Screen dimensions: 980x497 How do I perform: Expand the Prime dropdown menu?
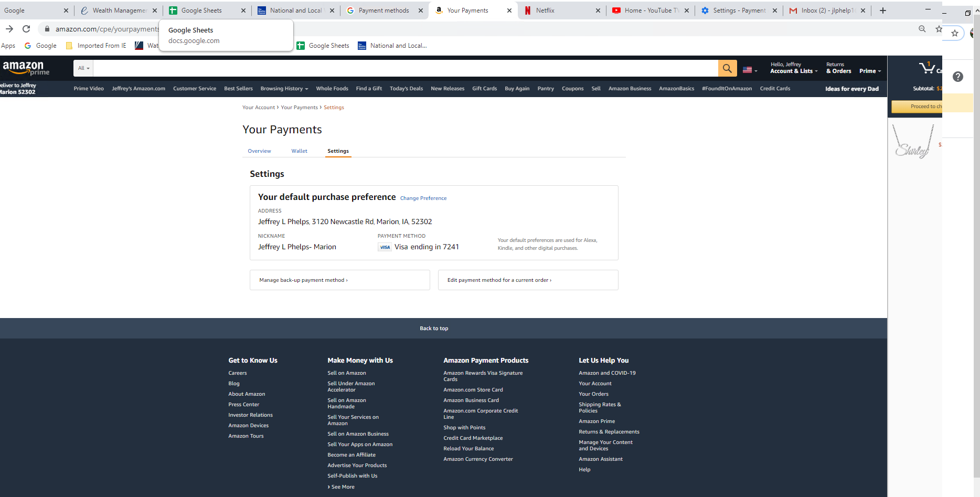tap(870, 71)
